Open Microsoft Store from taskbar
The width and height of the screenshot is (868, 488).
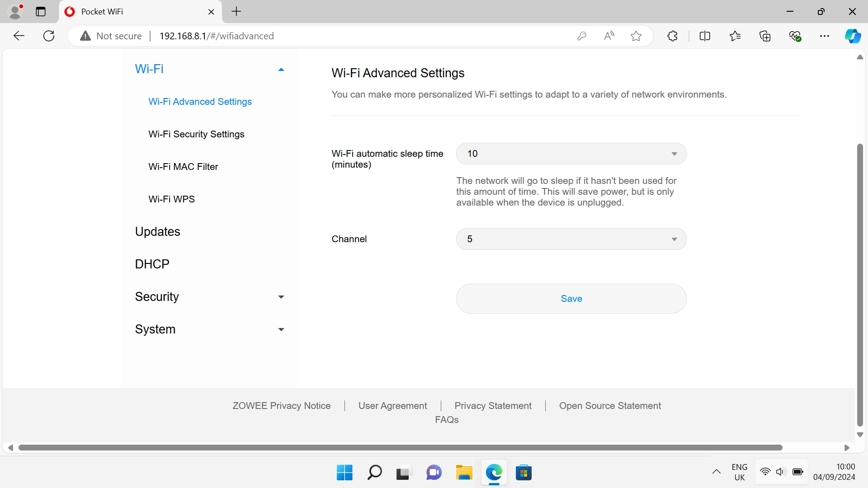coord(524,473)
